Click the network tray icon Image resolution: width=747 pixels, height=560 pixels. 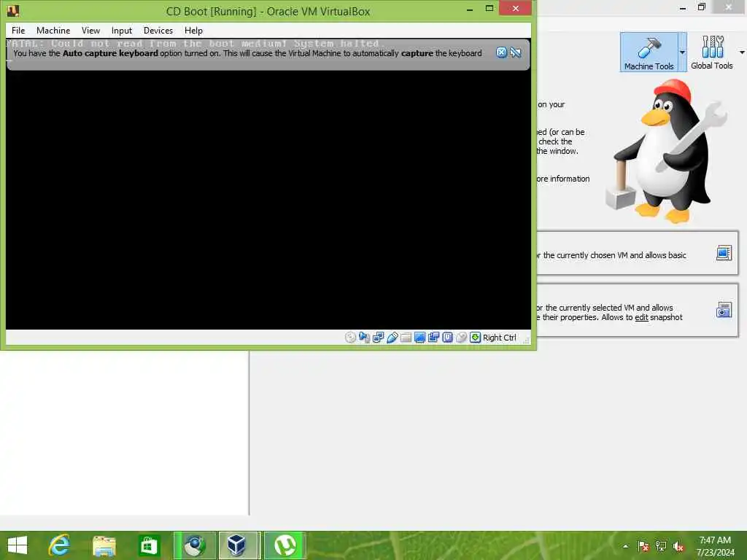[x=661, y=546]
